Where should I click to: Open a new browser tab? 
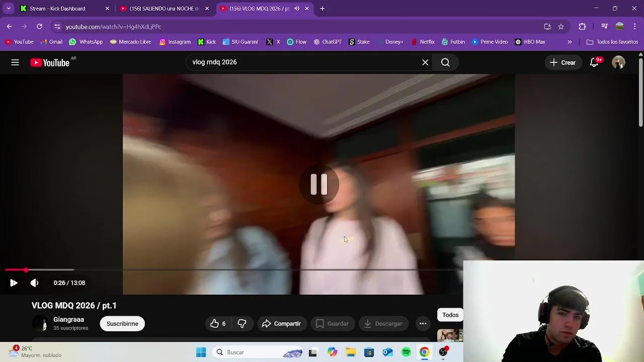pyautogui.click(x=323, y=9)
